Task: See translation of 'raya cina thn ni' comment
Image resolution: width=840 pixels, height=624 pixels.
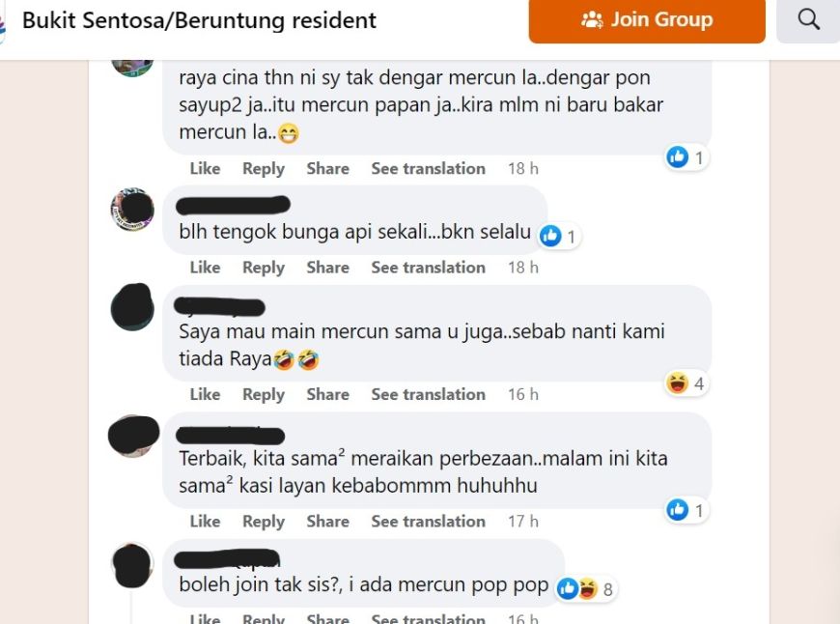Action: [428, 168]
